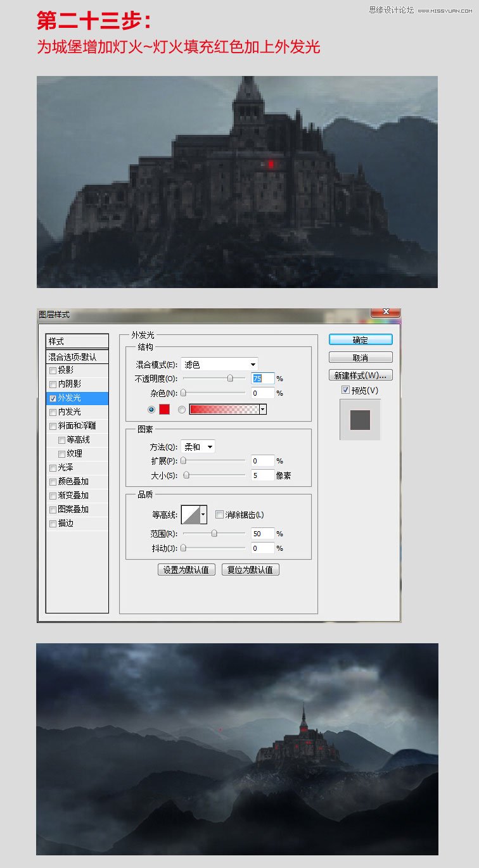
Task: Click the 抖动 jitter slider handle
Action: (184, 548)
